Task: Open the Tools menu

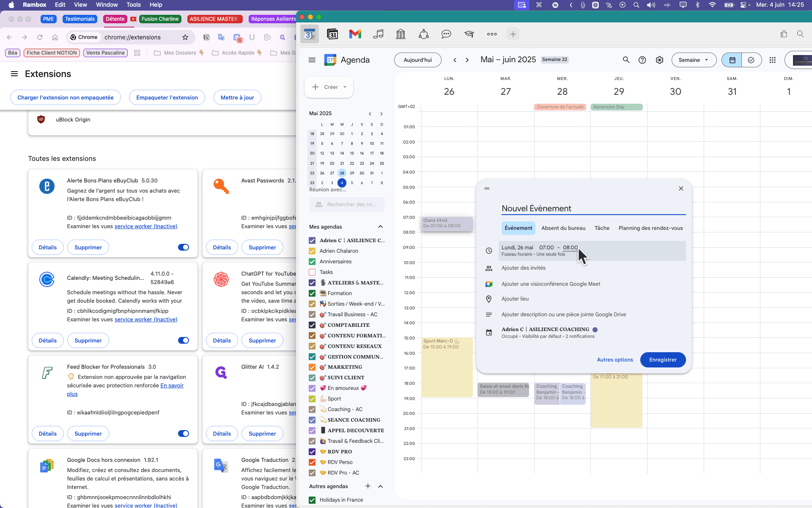Action: click(134, 5)
